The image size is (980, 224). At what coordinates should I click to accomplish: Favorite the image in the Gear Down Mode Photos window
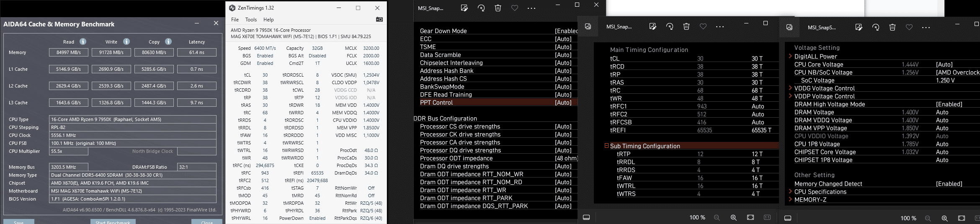point(515,8)
